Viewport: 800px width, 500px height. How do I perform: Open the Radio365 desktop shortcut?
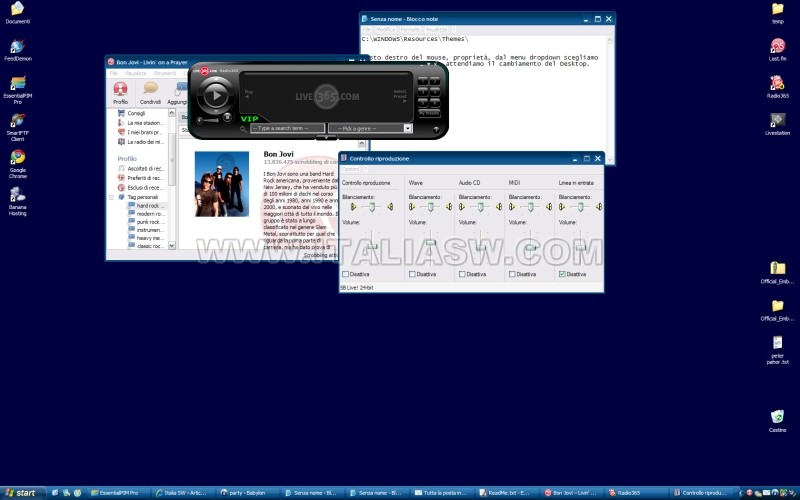tap(778, 87)
